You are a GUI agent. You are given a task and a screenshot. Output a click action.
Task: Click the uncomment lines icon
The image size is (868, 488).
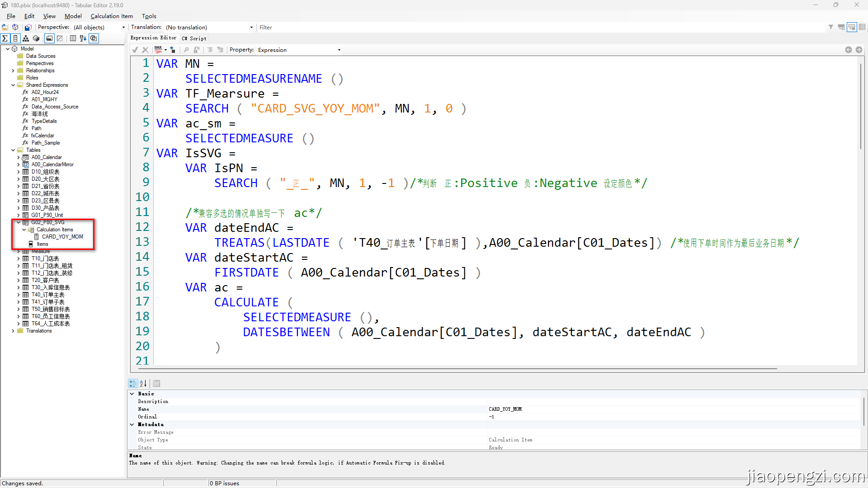(220, 50)
